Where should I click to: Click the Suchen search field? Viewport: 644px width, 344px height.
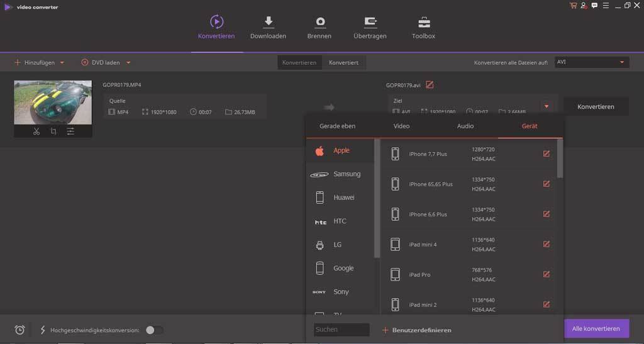tap(341, 330)
